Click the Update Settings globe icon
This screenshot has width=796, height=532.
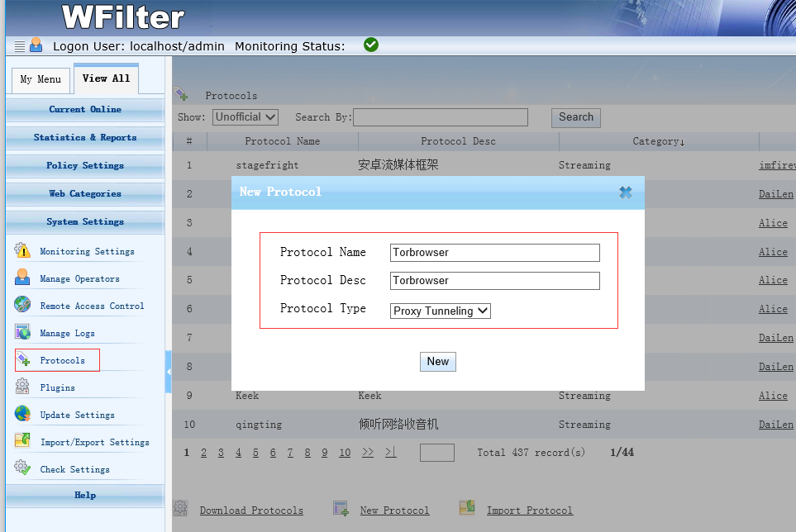coord(22,414)
